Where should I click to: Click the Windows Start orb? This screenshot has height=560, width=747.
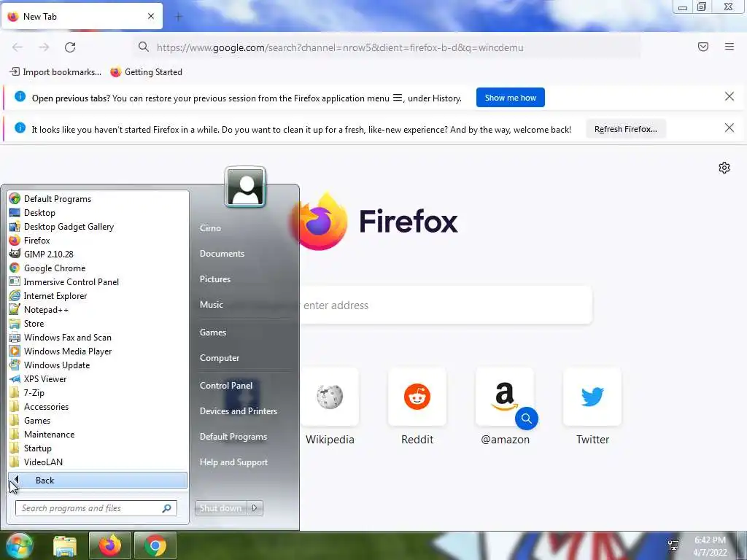pos(18,545)
